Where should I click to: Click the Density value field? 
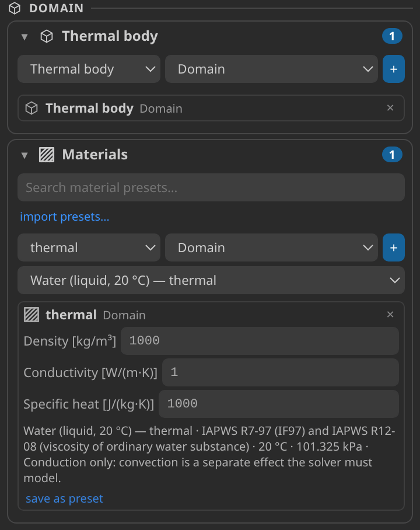point(260,341)
